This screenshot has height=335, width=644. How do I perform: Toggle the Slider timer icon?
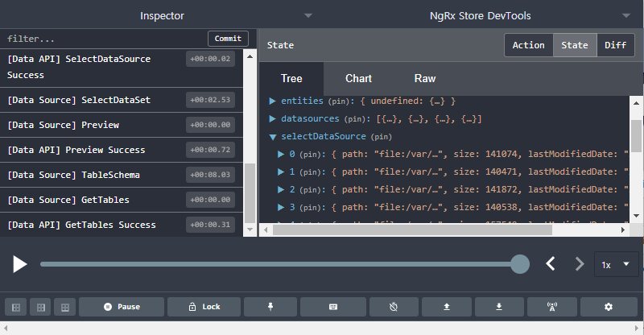[394, 307]
